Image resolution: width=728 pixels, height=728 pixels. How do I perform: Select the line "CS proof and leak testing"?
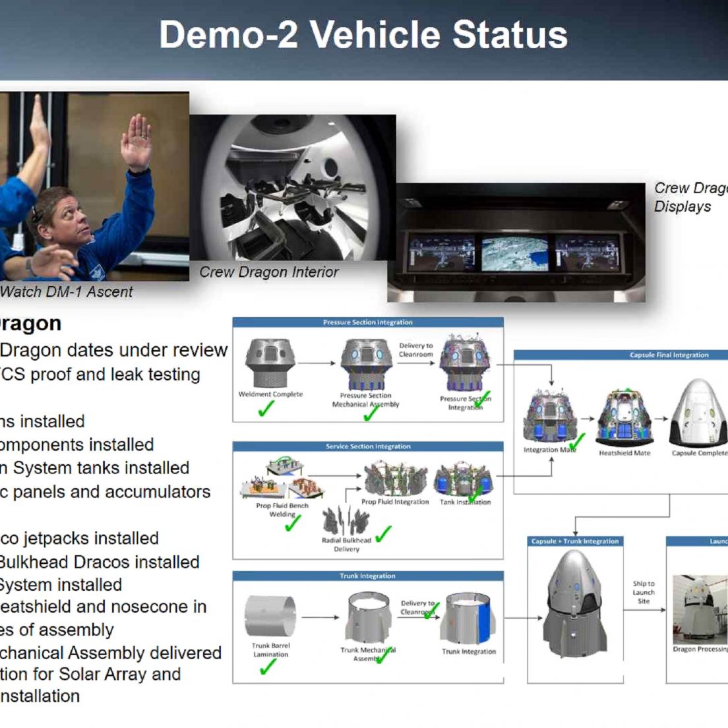100,374
